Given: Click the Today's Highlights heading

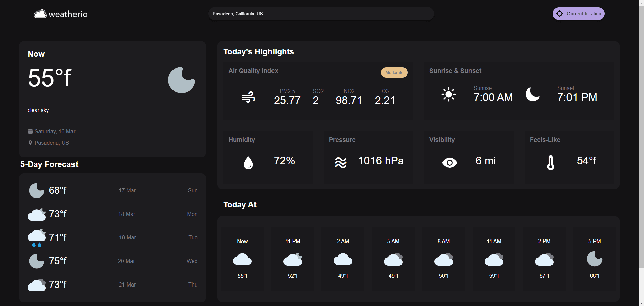Looking at the screenshot, I should 258,52.
